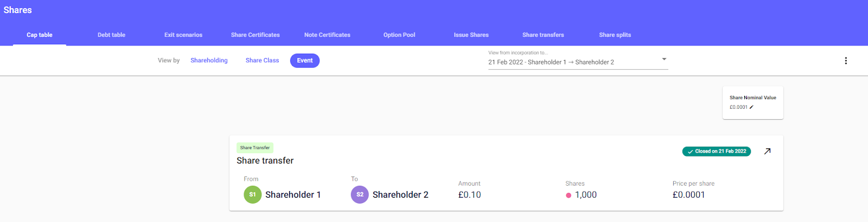
Task: Select the Event view option
Action: coord(305,61)
